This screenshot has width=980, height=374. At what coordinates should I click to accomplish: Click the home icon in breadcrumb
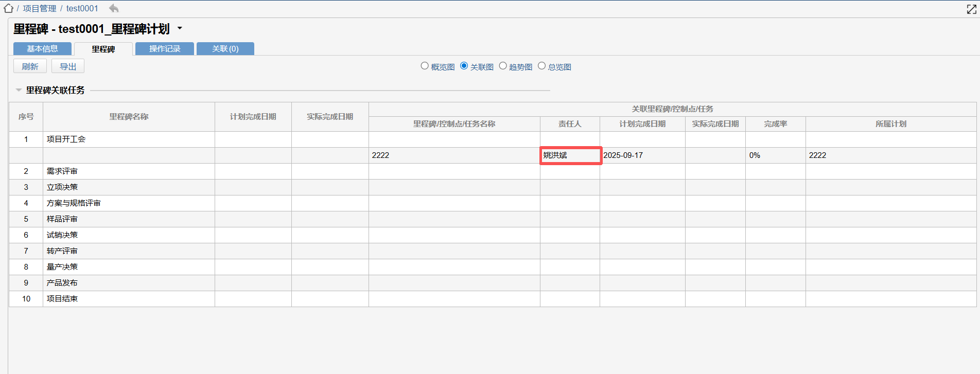8,8
